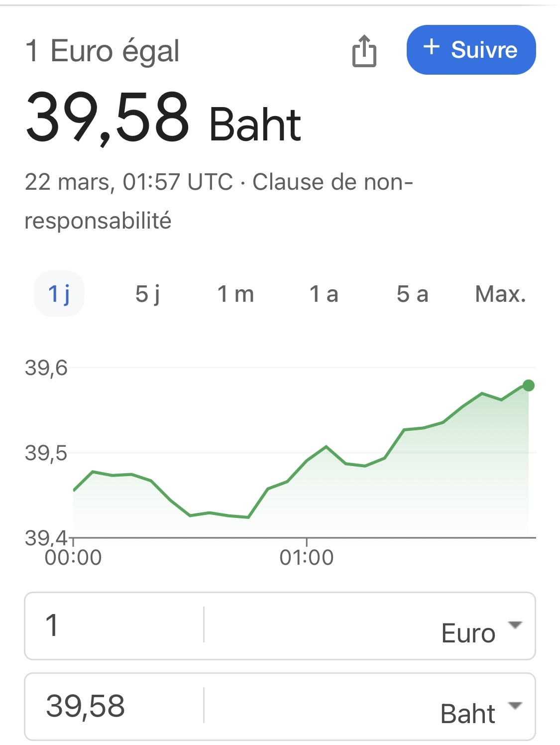This screenshot has height=745, width=560.
Task: Click the 01:00 tick on chart axis
Action: [x=306, y=557]
